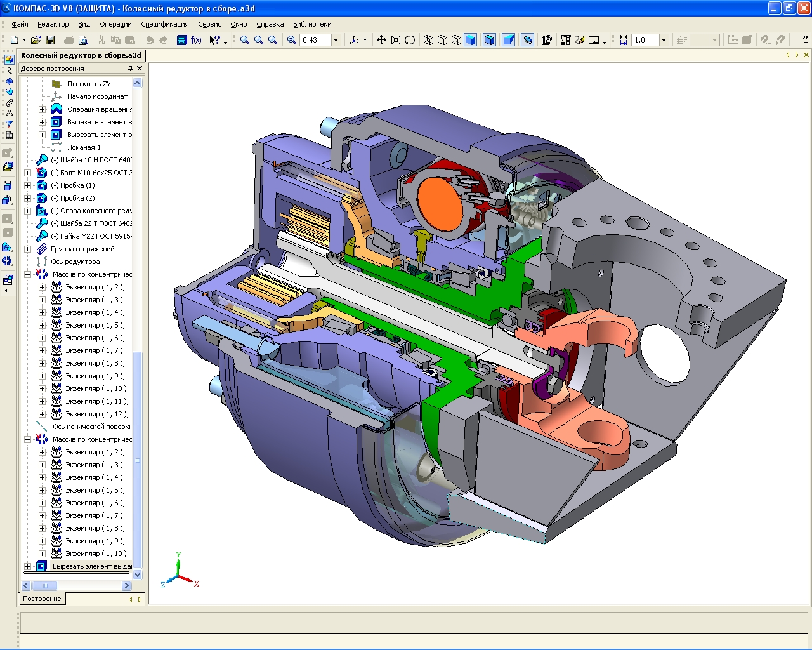Open the variables f(x) tool
The width and height of the screenshot is (812, 650).
click(196, 40)
